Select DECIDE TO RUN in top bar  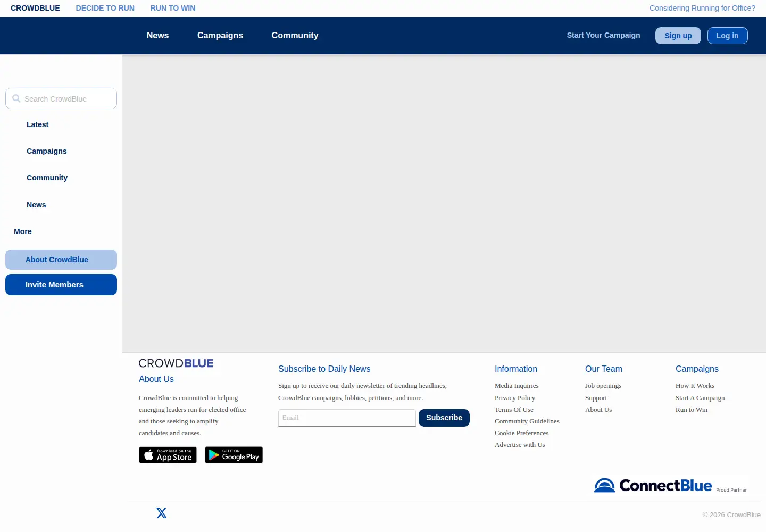(105, 8)
